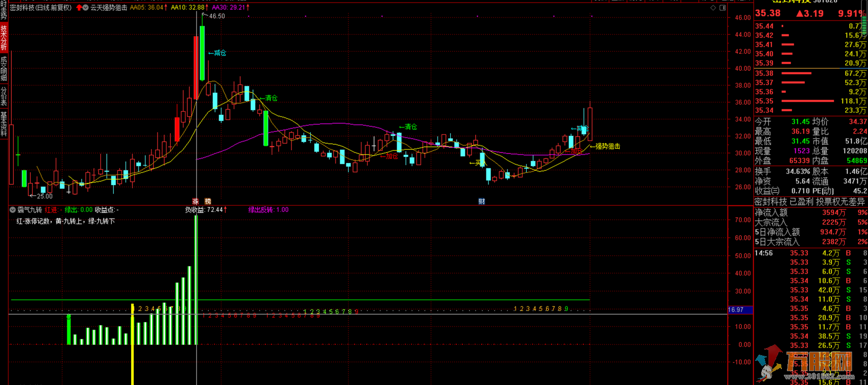Expand the dropdown before 云天强势狙击 indicator
Viewport: 868px width, 385px height.
point(86,8)
